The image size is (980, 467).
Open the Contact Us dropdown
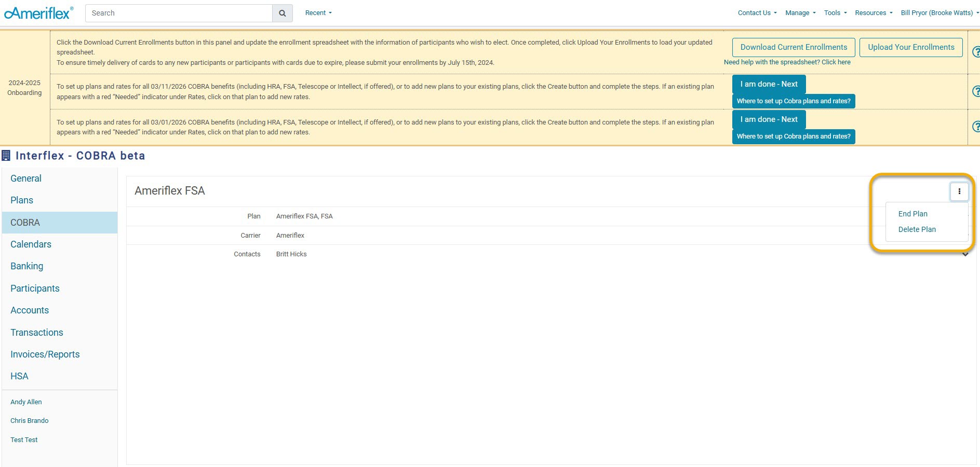tap(757, 13)
